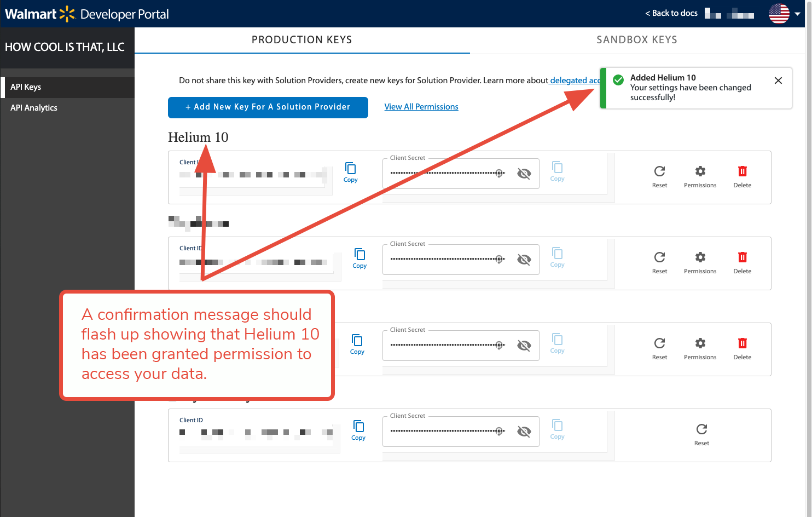Switch to the Sandbox Keys tab

click(x=636, y=40)
